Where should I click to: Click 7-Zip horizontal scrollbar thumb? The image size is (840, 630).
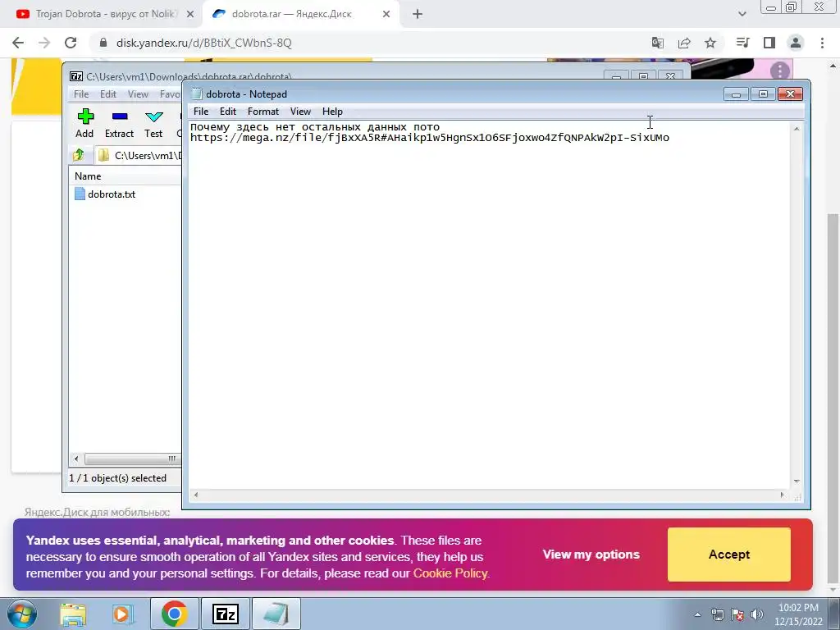(133, 459)
